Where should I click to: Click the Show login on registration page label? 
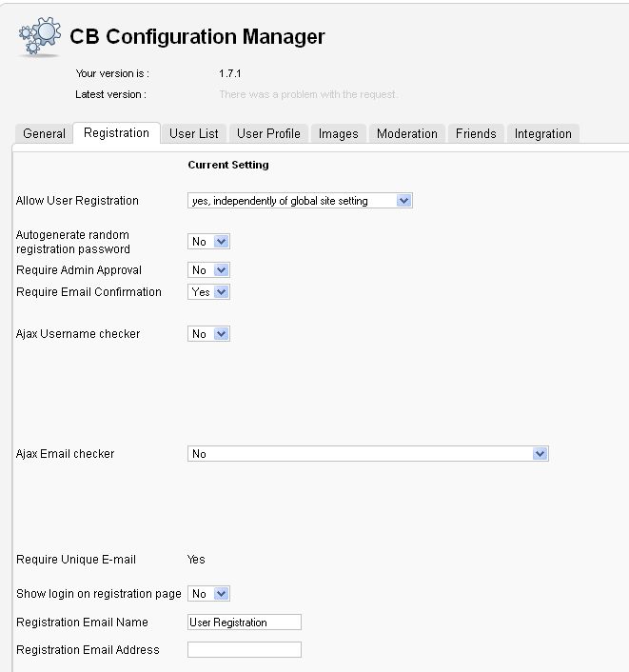99,594
